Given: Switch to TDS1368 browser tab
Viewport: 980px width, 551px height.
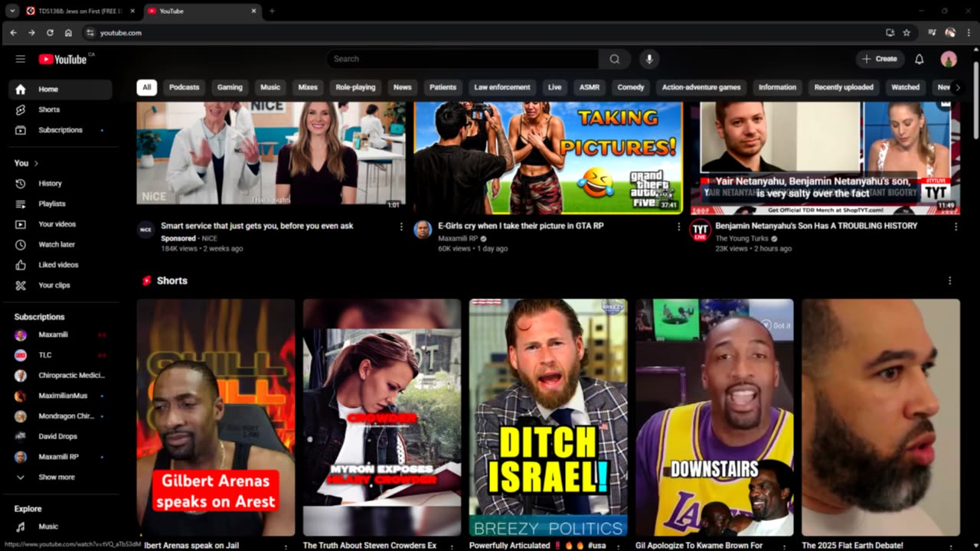Looking at the screenshot, I should tap(80, 11).
